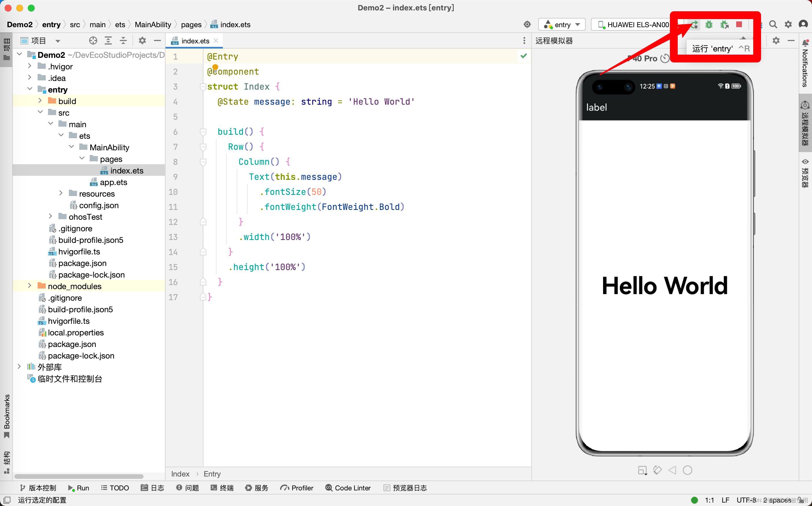The width and height of the screenshot is (812, 506).
Task: Toggle the 预览器 previewer tool window
Action: 805,174
